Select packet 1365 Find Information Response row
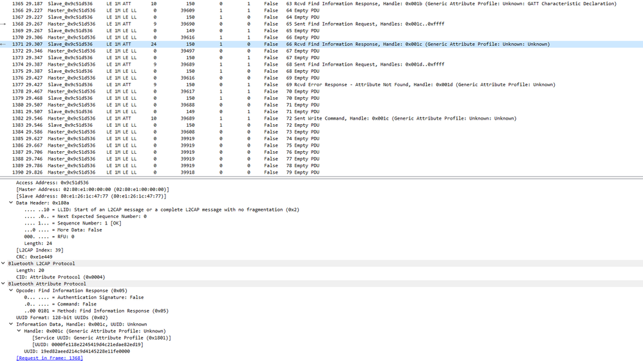Image resolution: width=643 pixels, height=364 pixels. coord(322,4)
